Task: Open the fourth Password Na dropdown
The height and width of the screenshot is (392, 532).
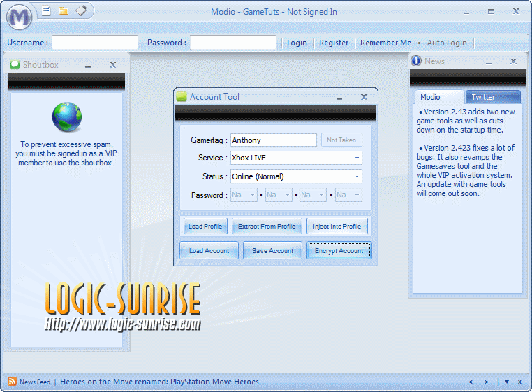Action: click(348, 195)
